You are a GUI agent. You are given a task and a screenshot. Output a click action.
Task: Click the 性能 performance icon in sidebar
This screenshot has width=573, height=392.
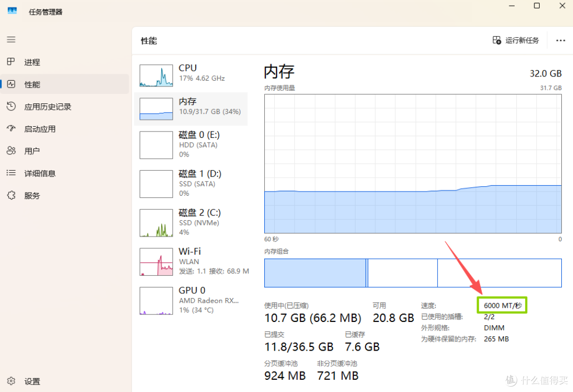[x=11, y=84]
